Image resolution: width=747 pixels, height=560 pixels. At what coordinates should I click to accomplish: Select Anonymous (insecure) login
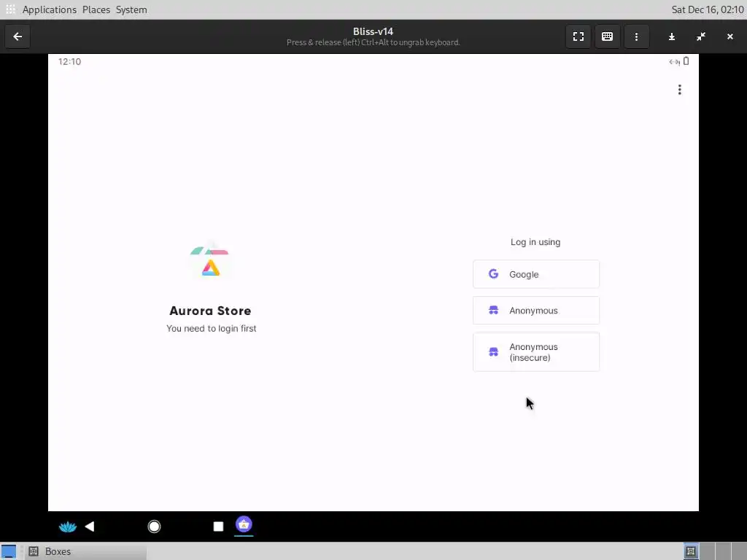coord(536,352)
